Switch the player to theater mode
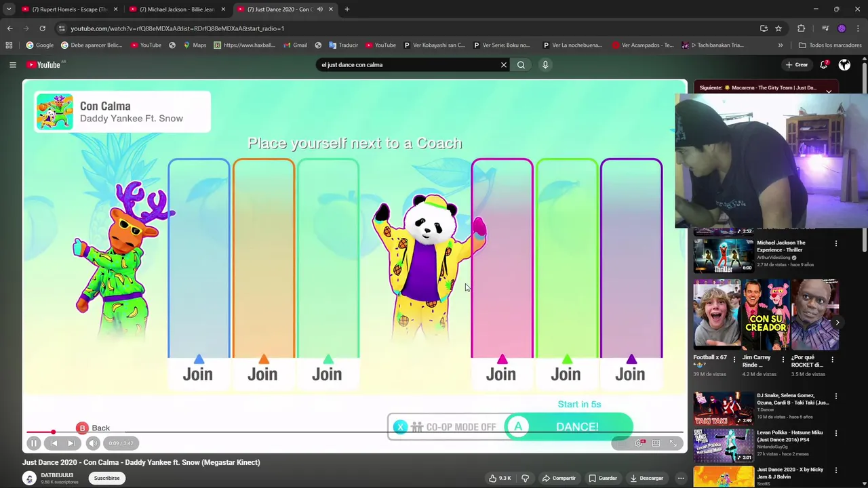This screenshot has height=488, width=868. (x=656, y=443)
